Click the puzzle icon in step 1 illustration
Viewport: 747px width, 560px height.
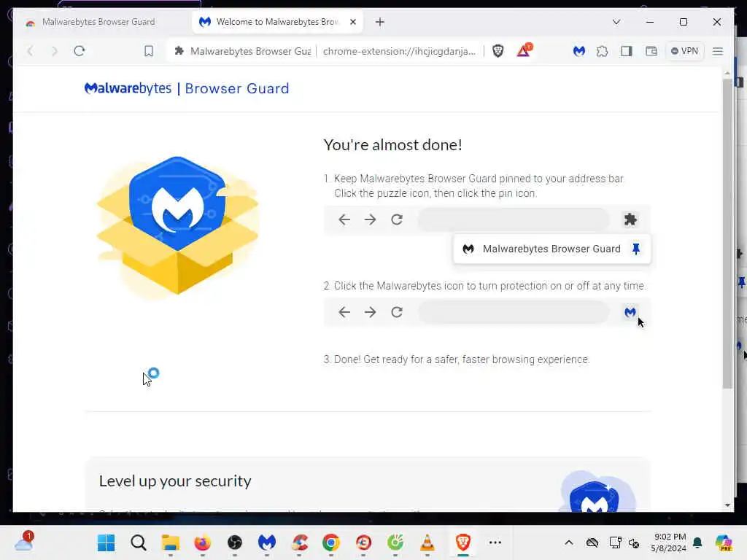point(630,219)
